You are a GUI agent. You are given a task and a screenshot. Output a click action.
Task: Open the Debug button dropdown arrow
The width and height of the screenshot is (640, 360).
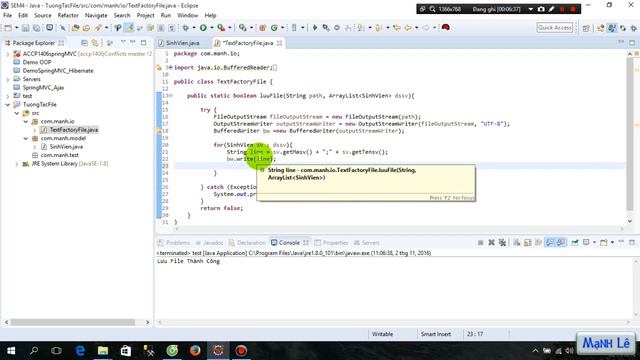(193, 28)
